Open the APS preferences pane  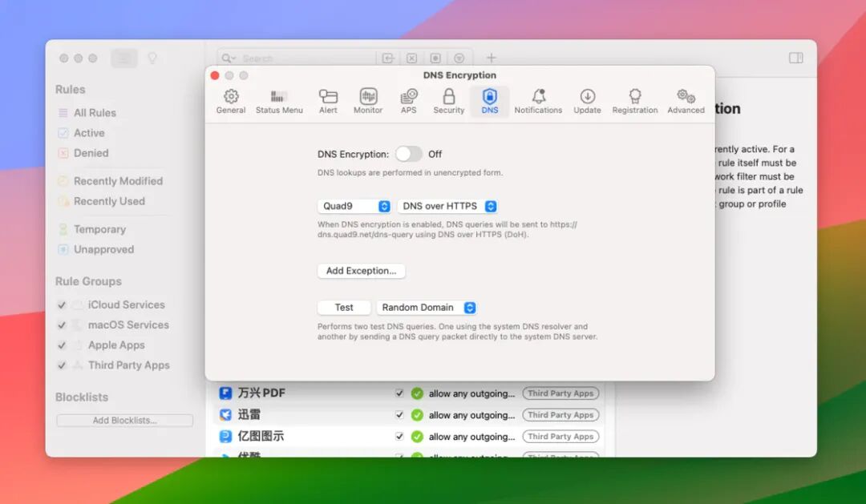coord(409,101)
